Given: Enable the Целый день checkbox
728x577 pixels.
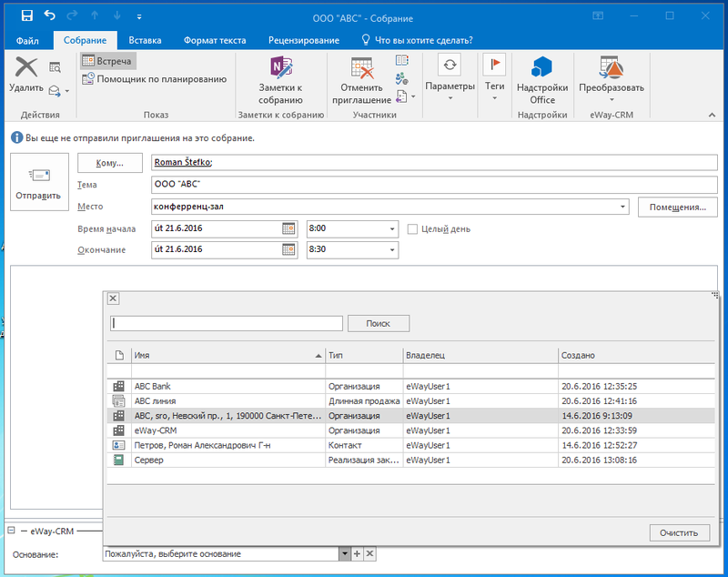Looking at the screenshot, I should (x=412, y=228).
